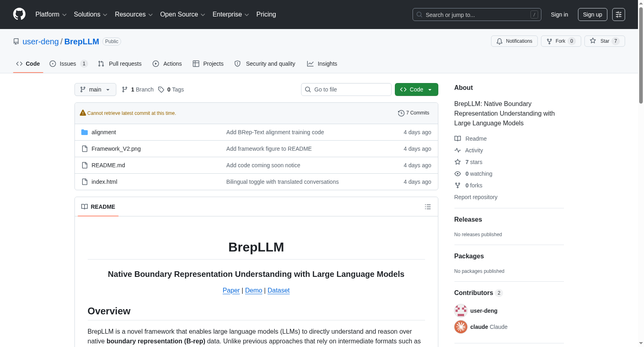This screenshot has width=644, height=347.
Task: Open the Contributors section heading link
Action: click(x=479, y=293)
